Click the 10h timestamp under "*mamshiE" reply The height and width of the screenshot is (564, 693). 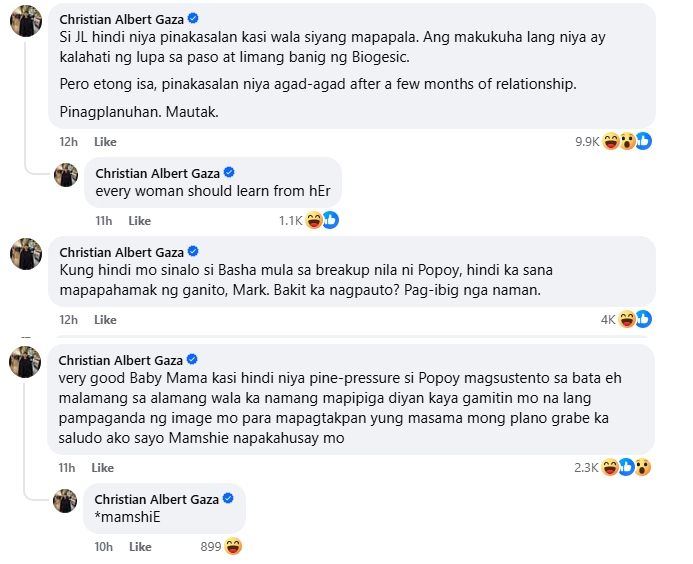(103, 547)
